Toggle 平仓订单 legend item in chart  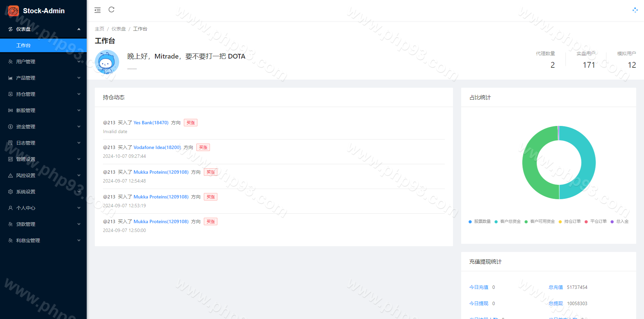[x=596, y=221]
